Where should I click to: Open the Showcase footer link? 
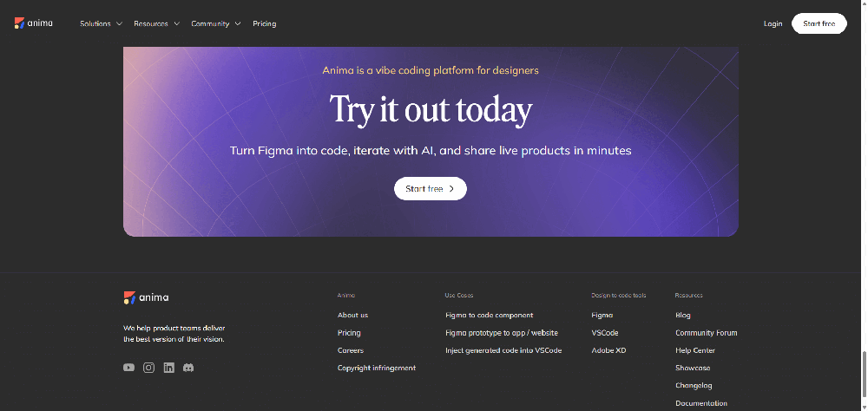[693, 368]
